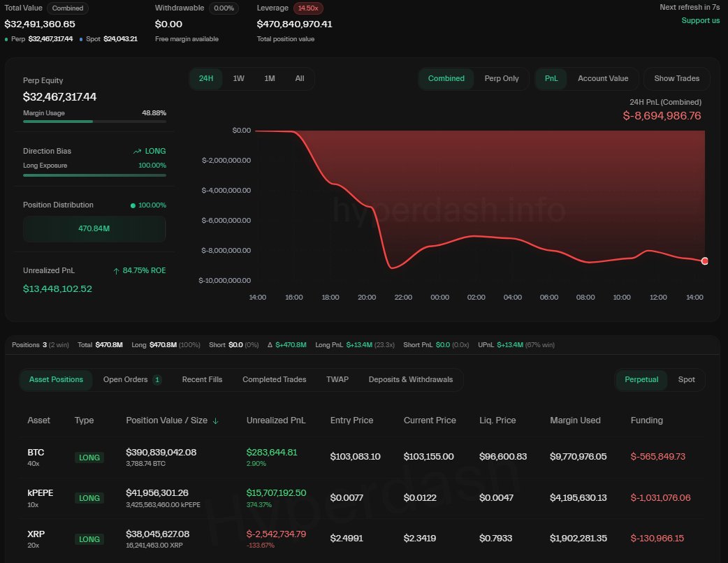Open the Open Orders tab
728x563 pixels.
click(x=126, y=379)
